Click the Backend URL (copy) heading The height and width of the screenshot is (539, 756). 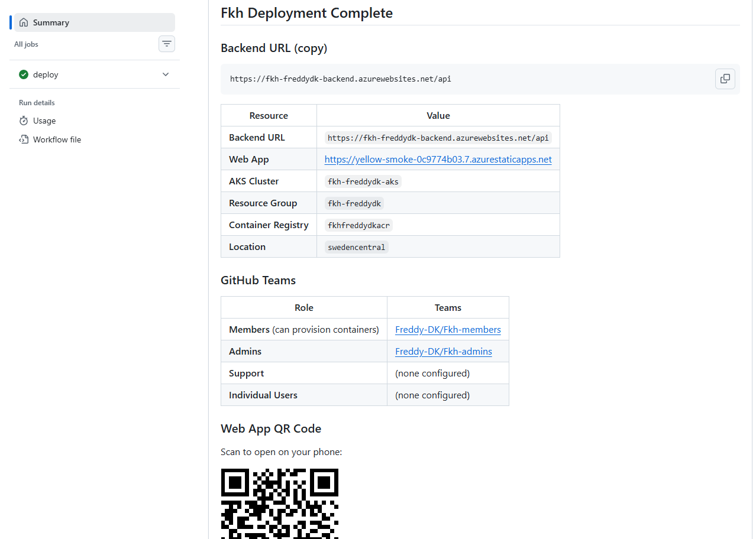(274, 48)
